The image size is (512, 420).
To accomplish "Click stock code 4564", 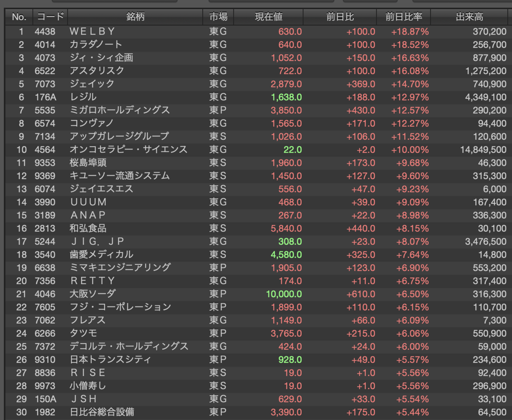I will [x=45, y=150].
